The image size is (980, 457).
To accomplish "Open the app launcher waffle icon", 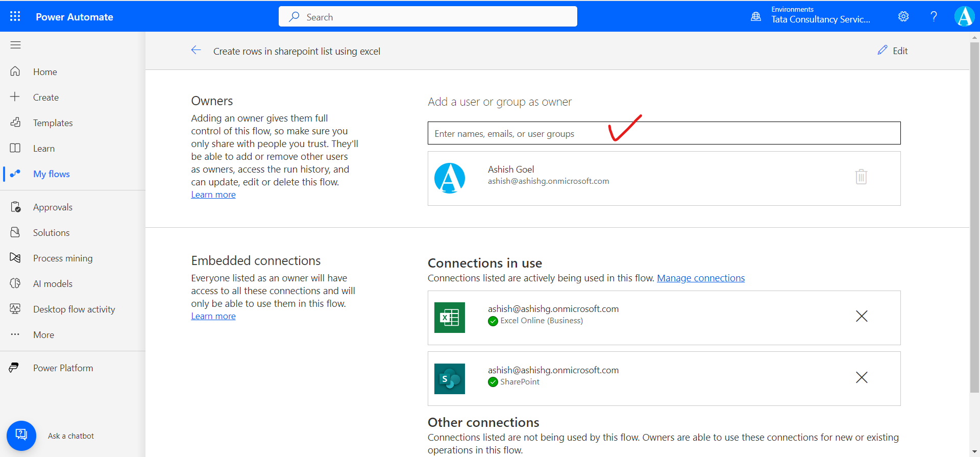I will coord(15,16).
